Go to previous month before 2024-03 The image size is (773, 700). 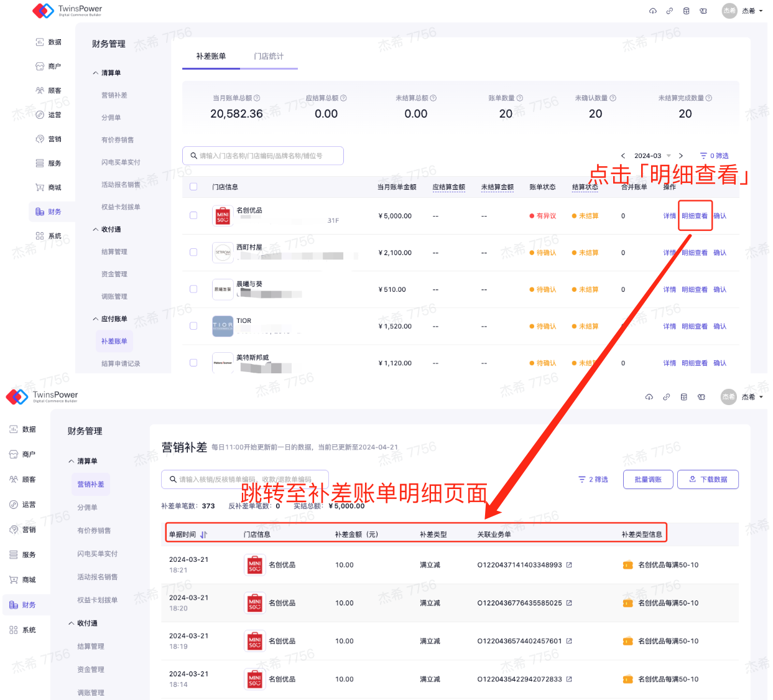pos(623,156)
